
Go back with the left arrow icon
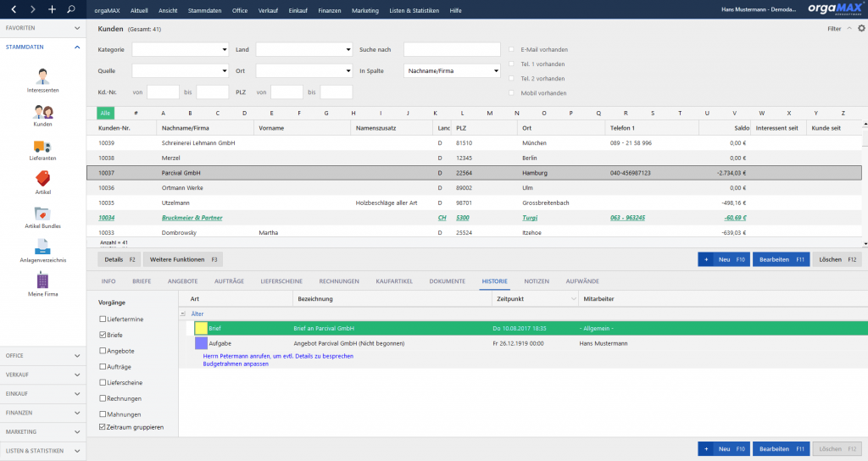point(14,9)
